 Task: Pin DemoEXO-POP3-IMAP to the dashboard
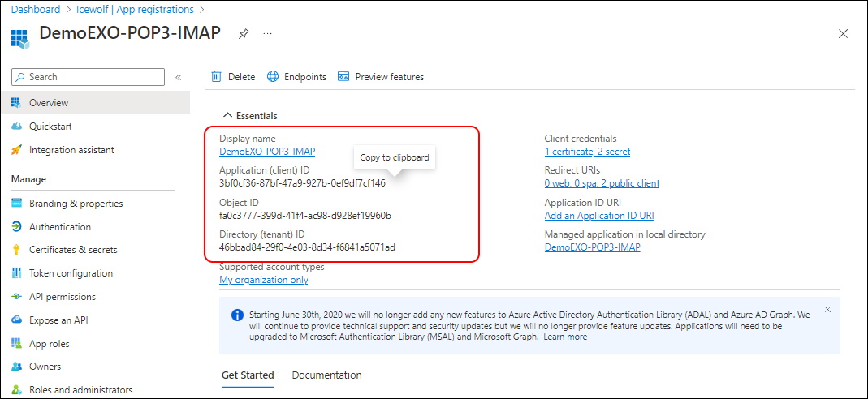[x=244, y=34]
